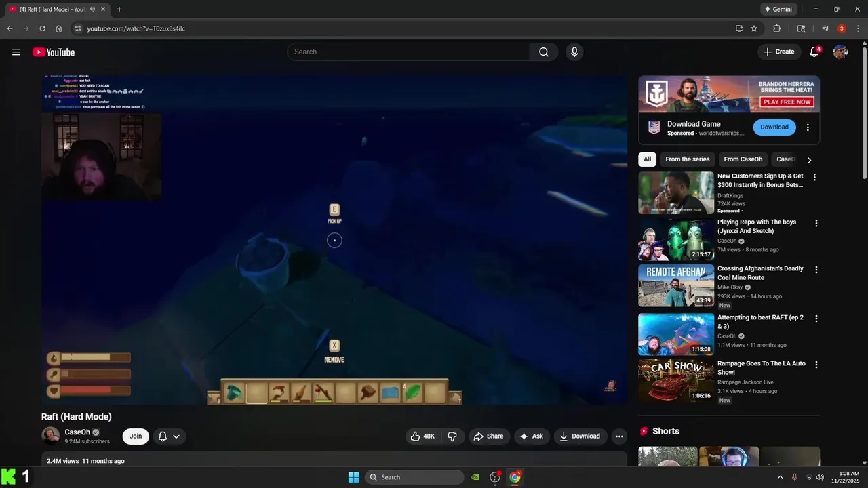Open Attempting to beat RAFT thumbnail
The width and height of the screenshot is (868, 488).
pyautogui.click(x=676, y=334)
